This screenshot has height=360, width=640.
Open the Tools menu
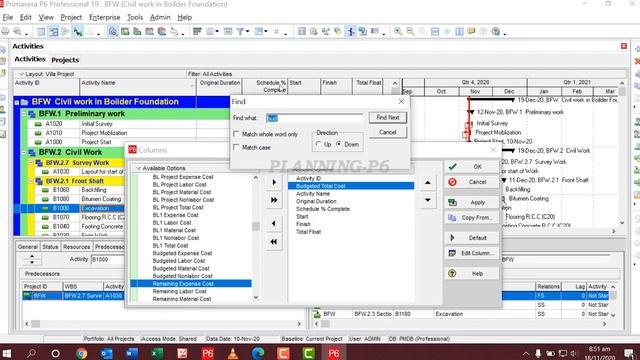click(135, 18)
